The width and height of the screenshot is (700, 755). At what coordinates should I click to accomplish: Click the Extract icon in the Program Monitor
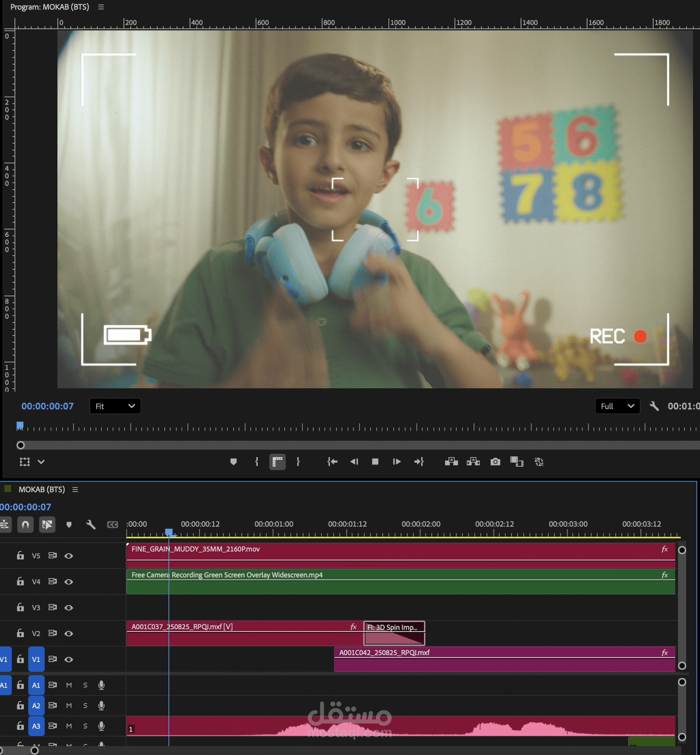tap(473, 462)
